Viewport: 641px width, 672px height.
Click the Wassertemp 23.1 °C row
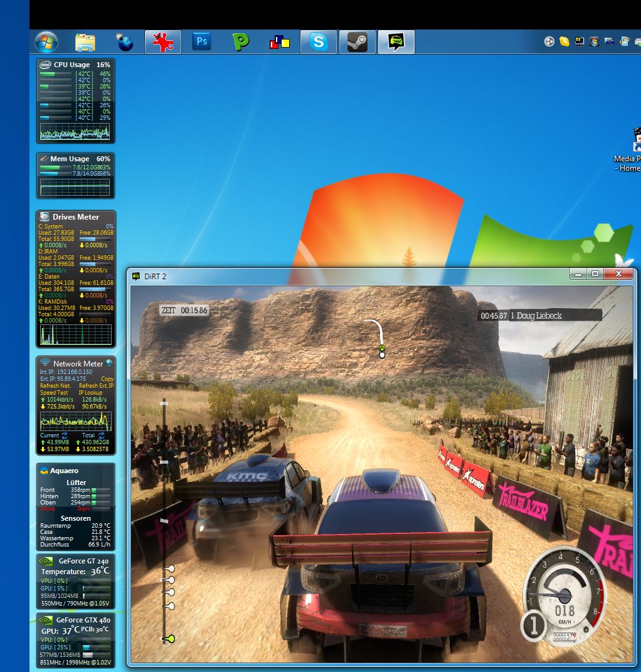[x=75, y=538]
